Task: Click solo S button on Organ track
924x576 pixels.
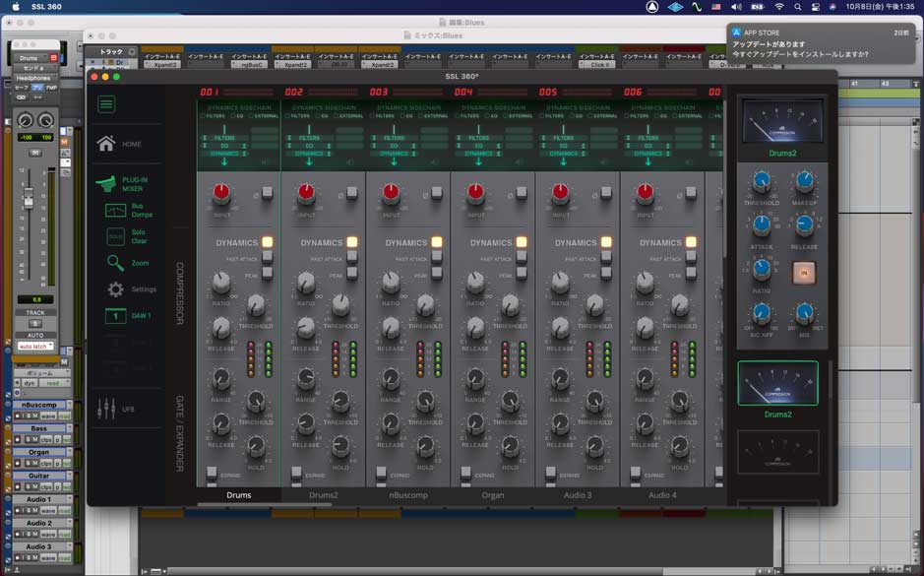Action: point(27,463)
